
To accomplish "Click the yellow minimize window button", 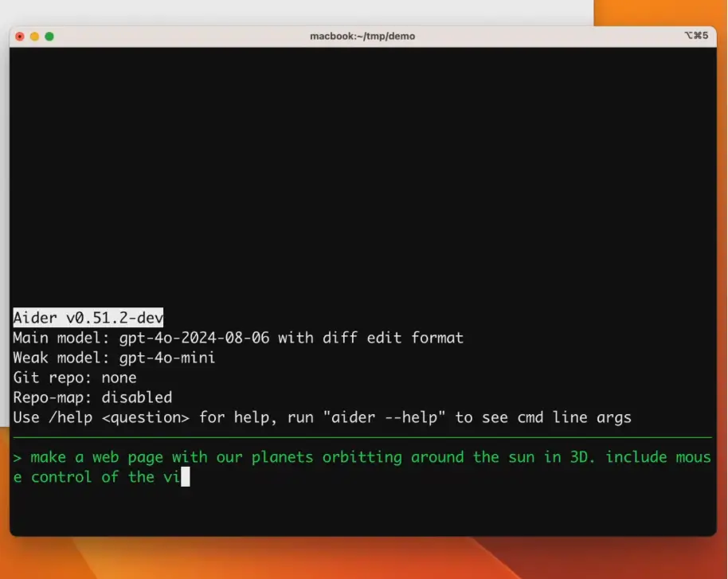I will pyautogui.click(x=34, y=36).
